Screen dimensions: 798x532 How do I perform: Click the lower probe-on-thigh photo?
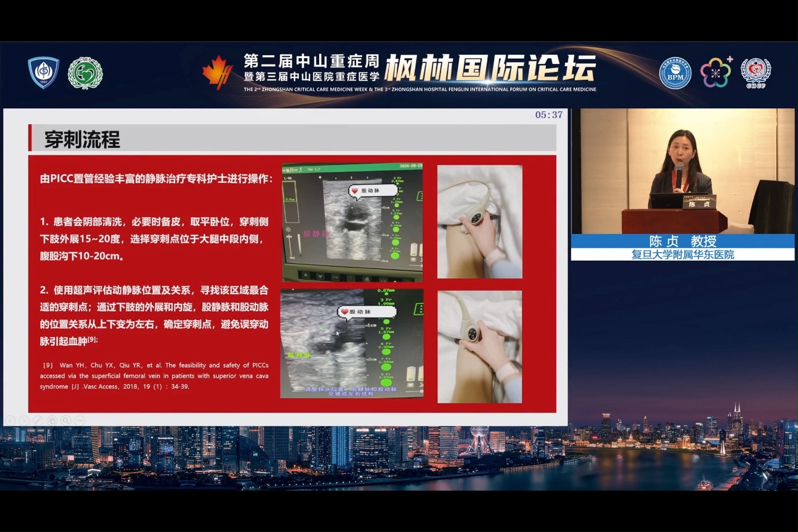pos(480,347)
